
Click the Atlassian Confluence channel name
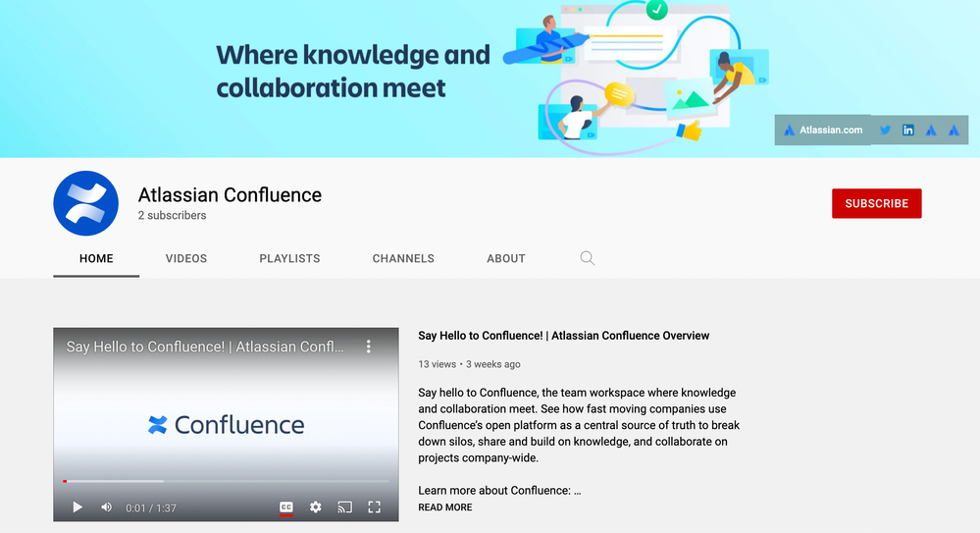[230, 195]
